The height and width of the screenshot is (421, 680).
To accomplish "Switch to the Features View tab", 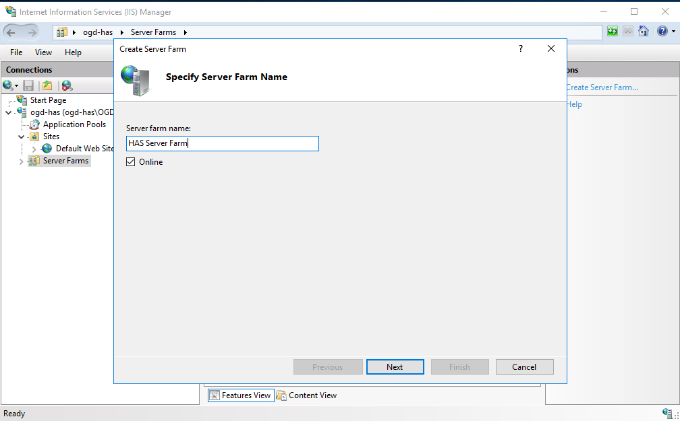I will (241, 395).
